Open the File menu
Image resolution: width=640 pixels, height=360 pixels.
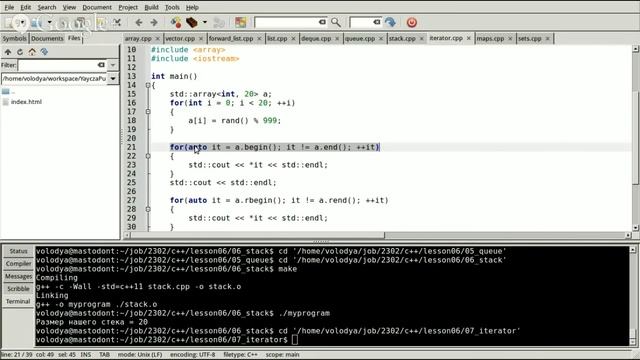pyautogui.click(x=9, y=7)
